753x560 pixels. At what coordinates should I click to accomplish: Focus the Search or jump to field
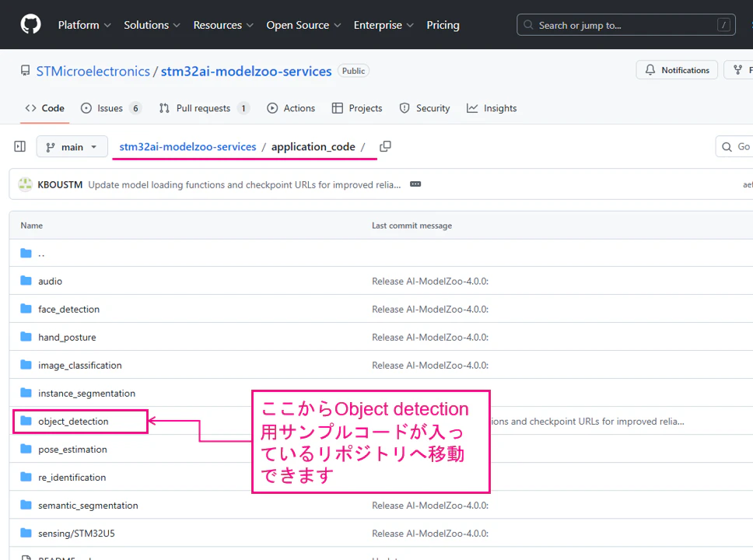coord(625,25)
